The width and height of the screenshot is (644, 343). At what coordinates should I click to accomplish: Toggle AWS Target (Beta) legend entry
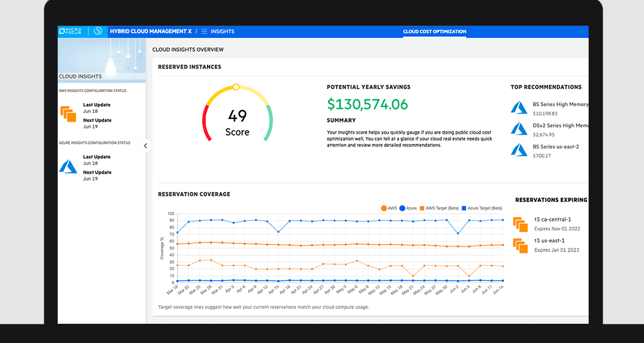click(x=439, y=208)
